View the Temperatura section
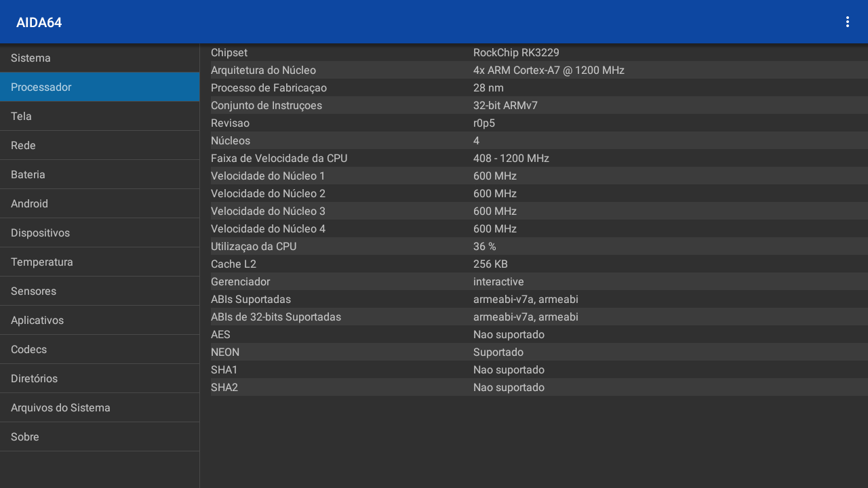Screen dimensions: 868x488 pyautogui.click(x=100, y=262)
